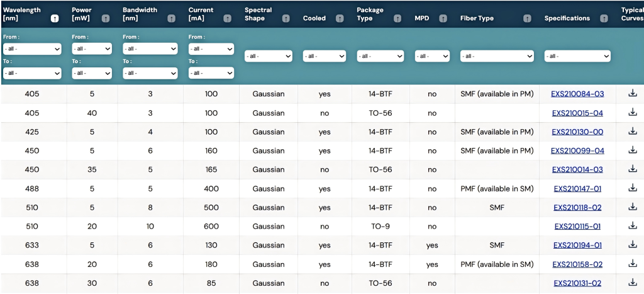This screenshot has width=644, height=294.
Task: Select current cell 165
Action: [211, 170]
